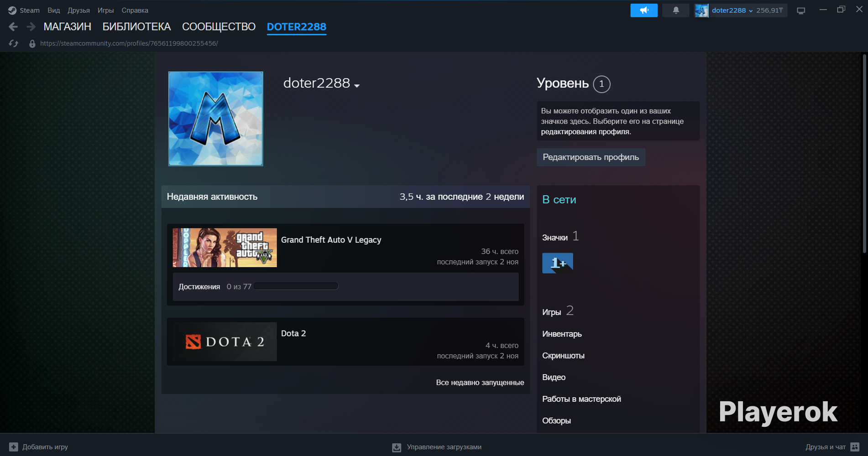Screen dimensions: 868x456
Task: Open the Вид menu
Action: (54, 10)
